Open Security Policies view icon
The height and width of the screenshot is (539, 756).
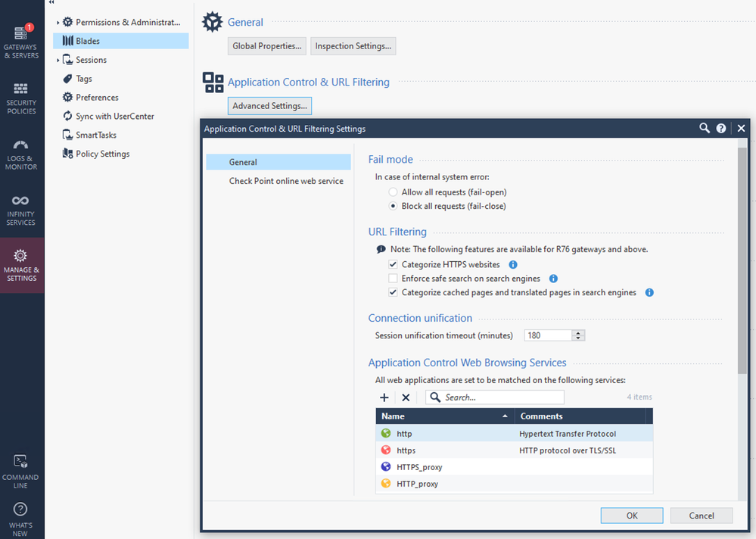coord(20,89)
